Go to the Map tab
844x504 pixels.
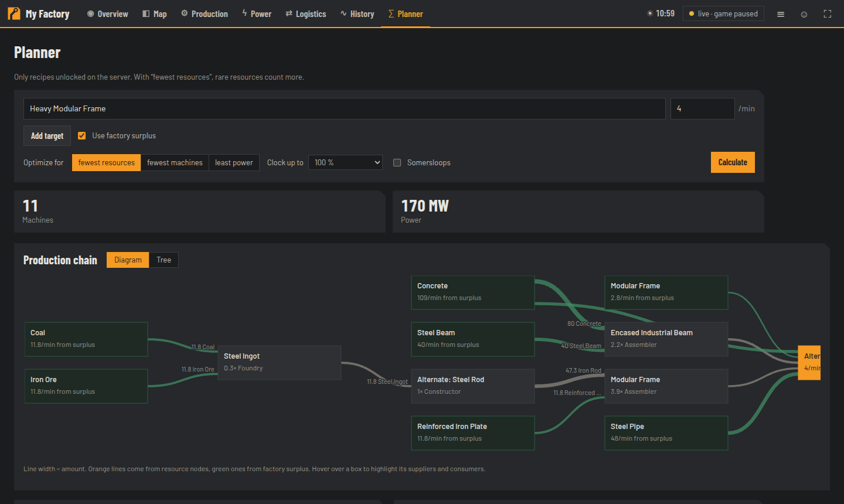tap(155, 14)
